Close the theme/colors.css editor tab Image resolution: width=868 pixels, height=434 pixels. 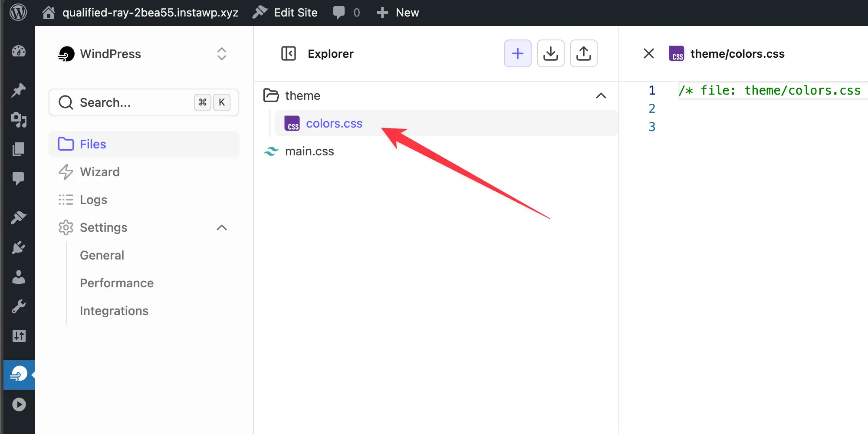[x=649, y=53]
